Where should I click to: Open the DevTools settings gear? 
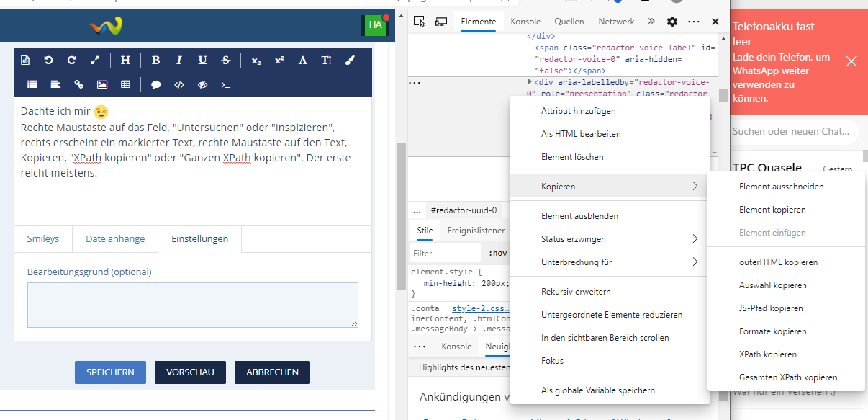pyautogui.click(x=672, y=22)
